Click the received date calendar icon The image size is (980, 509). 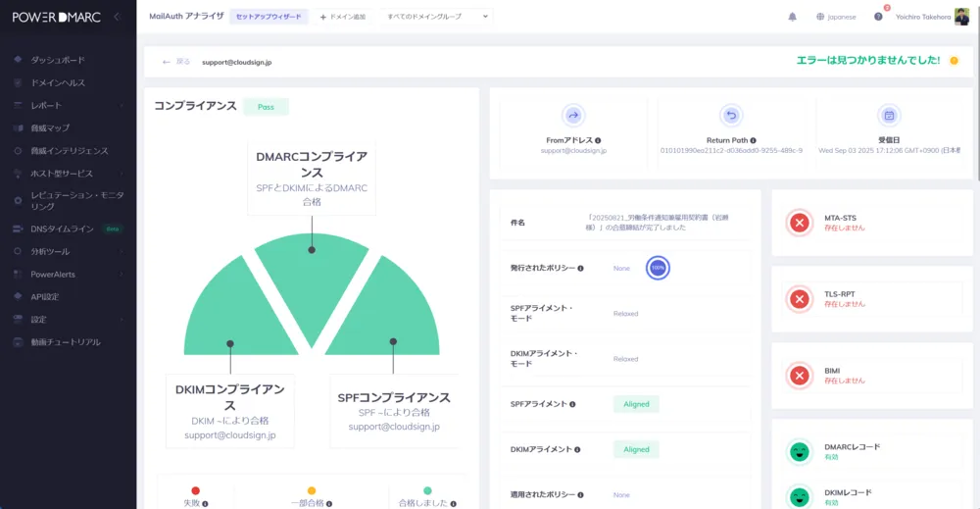[x=889, y=116]
